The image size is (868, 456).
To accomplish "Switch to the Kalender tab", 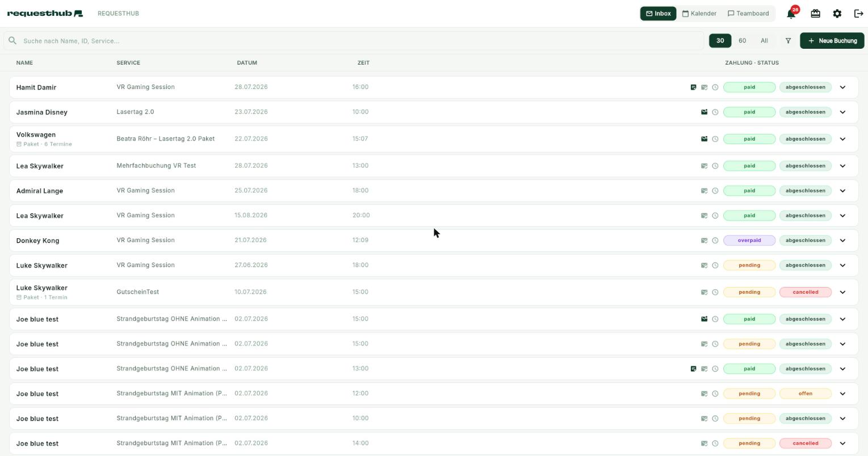I will click(699, 14).
